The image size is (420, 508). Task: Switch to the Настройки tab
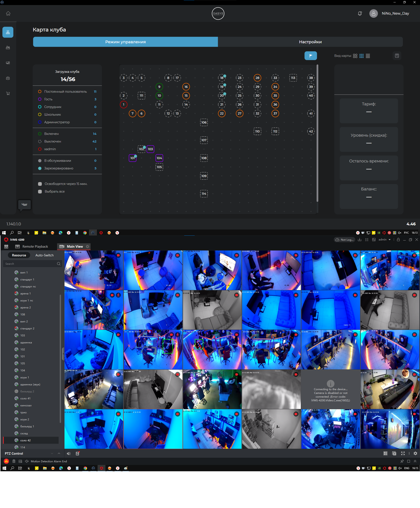click(310, 42)
